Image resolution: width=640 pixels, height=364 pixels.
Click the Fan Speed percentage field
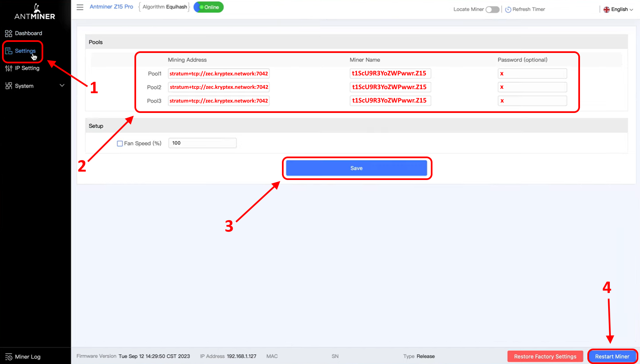202,143
